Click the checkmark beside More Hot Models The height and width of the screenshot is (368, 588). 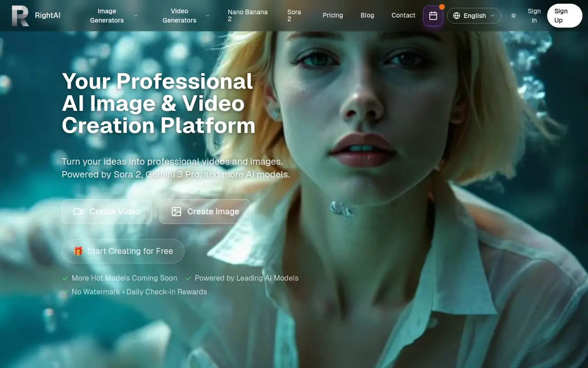pos(65,278)
